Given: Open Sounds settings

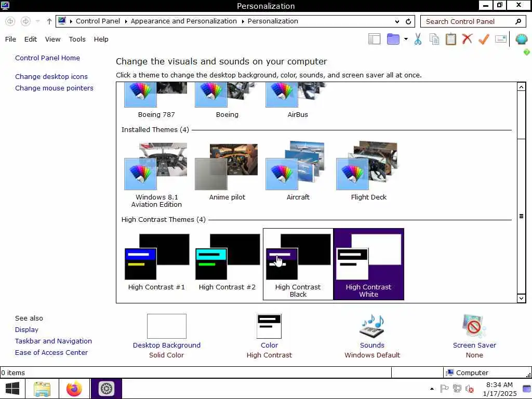Looking at the screenshot, I should point(372,336).
